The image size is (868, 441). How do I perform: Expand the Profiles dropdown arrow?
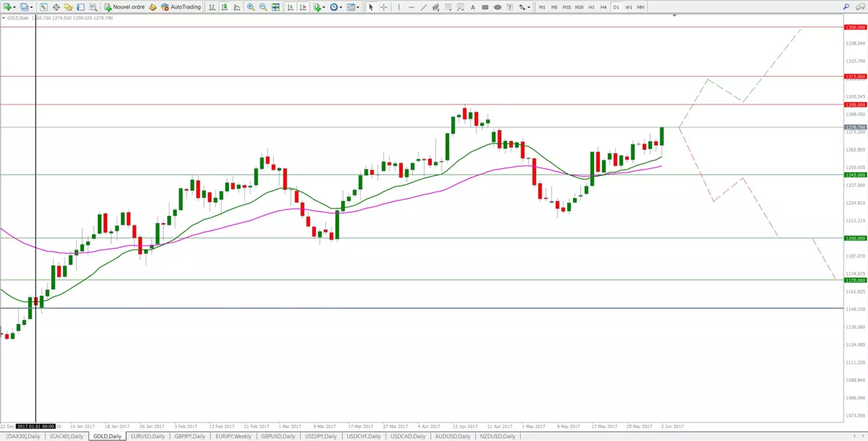tap(32, 7)
